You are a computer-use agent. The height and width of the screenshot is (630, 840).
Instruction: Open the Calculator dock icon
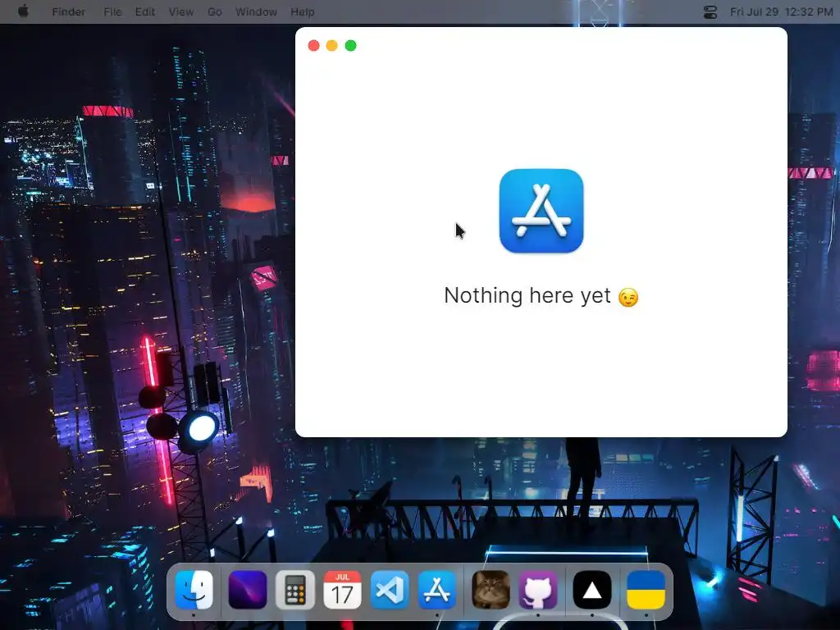pos(295,590)
